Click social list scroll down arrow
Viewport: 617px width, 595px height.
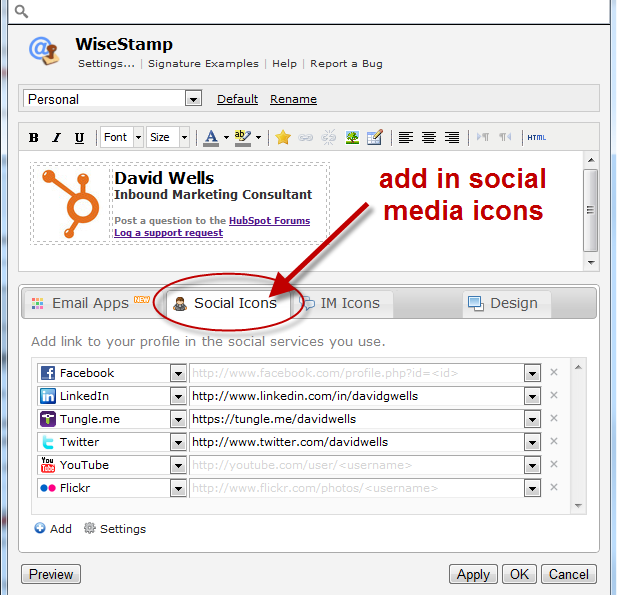578,506
